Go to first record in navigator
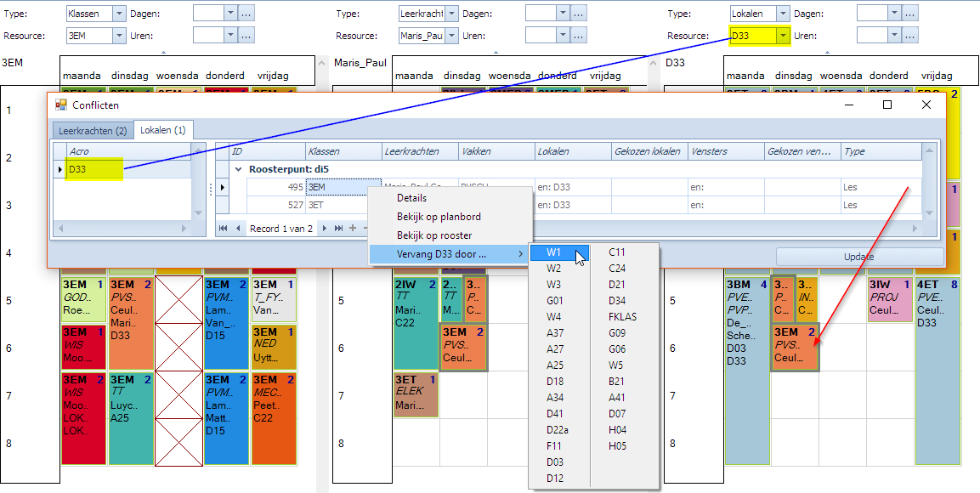The height and width of the screenshot is (493, 980). click(224, 229)
